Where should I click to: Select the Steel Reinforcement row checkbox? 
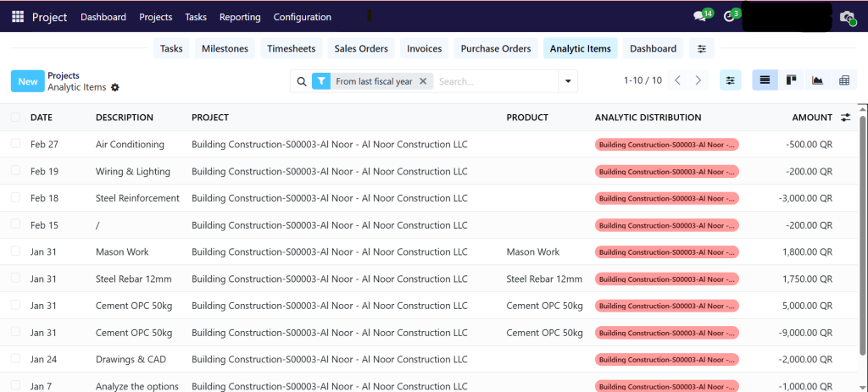pyautogui.click(x=15, y=196)
